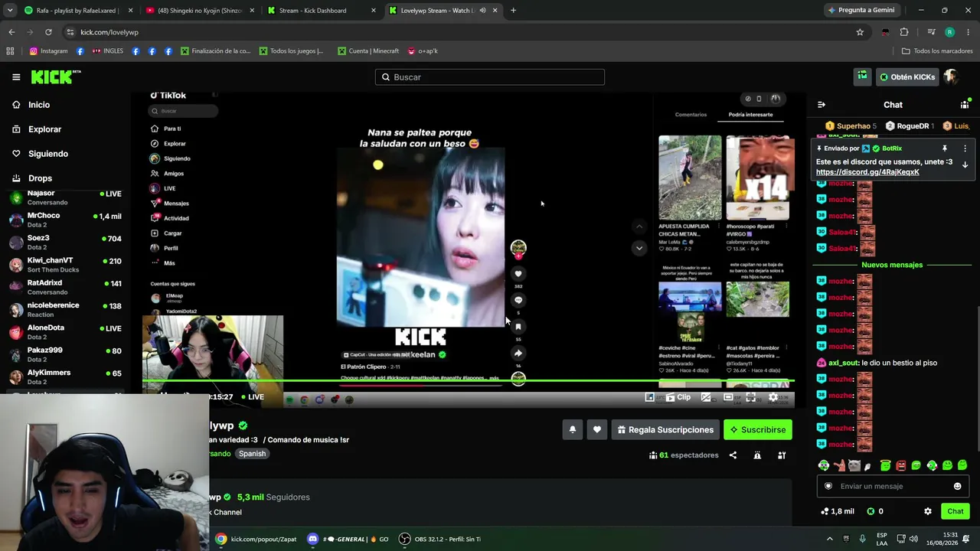
Task: Open the chat users icon in the Chat header
Action: point(965,105)
